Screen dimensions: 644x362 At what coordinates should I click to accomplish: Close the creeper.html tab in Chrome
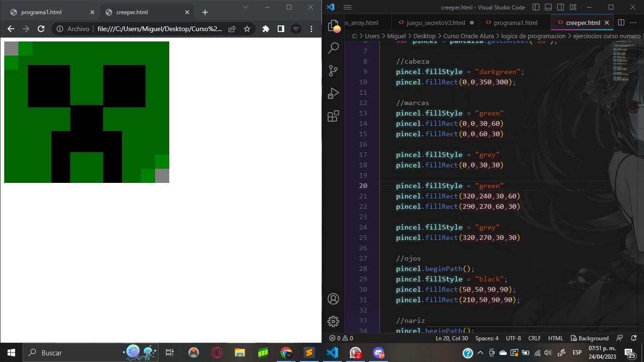[x=187, y=12]
